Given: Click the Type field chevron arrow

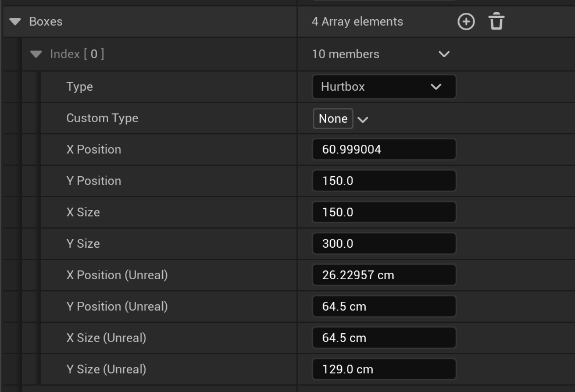Looking at the screenshot, I should point(436,86).
